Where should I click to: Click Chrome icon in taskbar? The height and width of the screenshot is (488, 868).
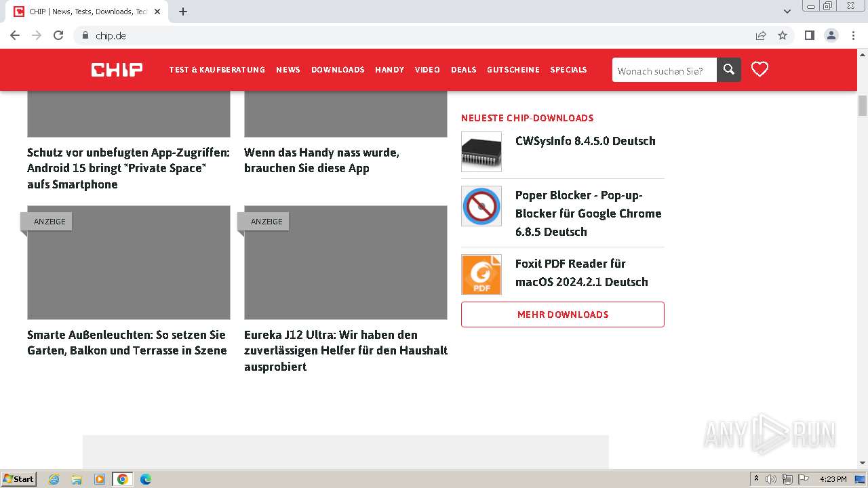tap(123, 479)
